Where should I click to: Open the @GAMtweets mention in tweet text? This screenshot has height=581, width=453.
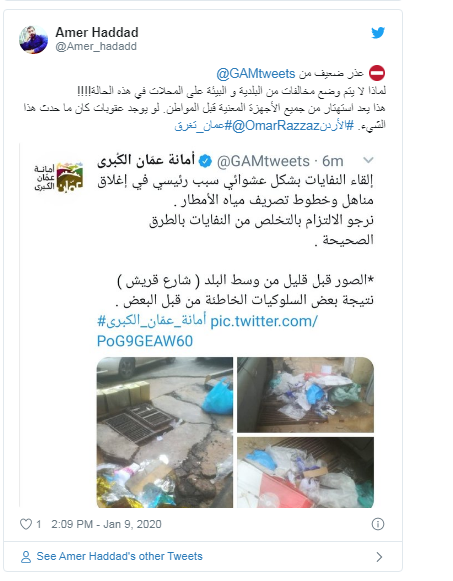click(x=256, y=73)
